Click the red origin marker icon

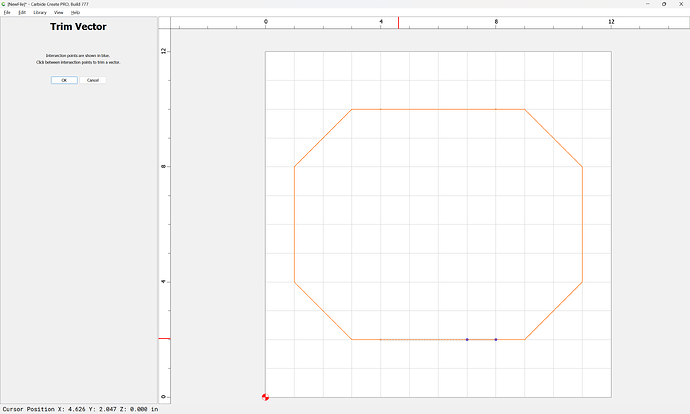265,397
